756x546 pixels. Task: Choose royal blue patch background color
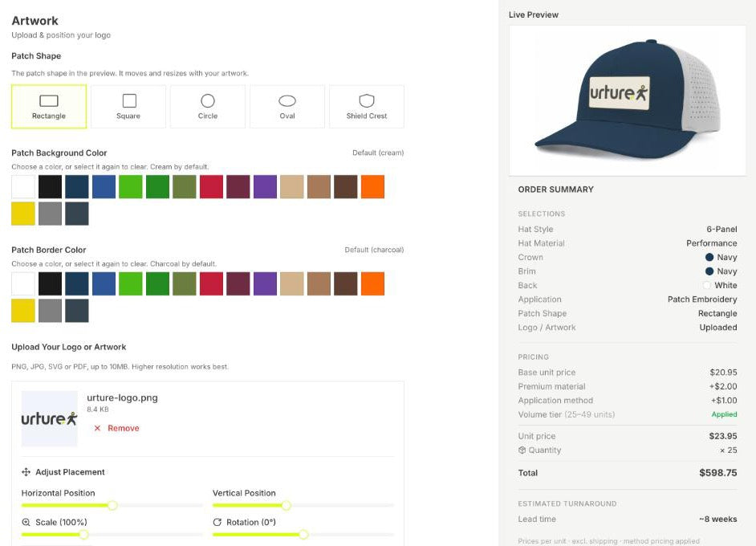pos(104,186)
